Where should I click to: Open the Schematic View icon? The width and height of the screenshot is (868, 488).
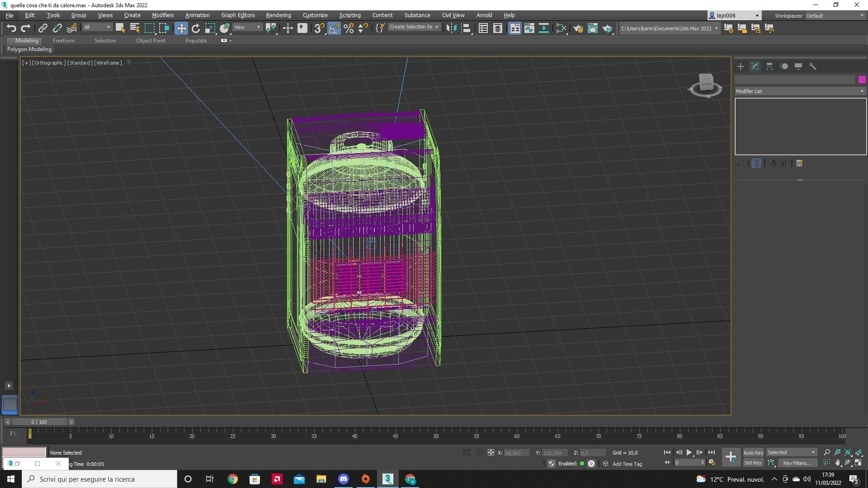pyautogui.click(x=544, y=28)
